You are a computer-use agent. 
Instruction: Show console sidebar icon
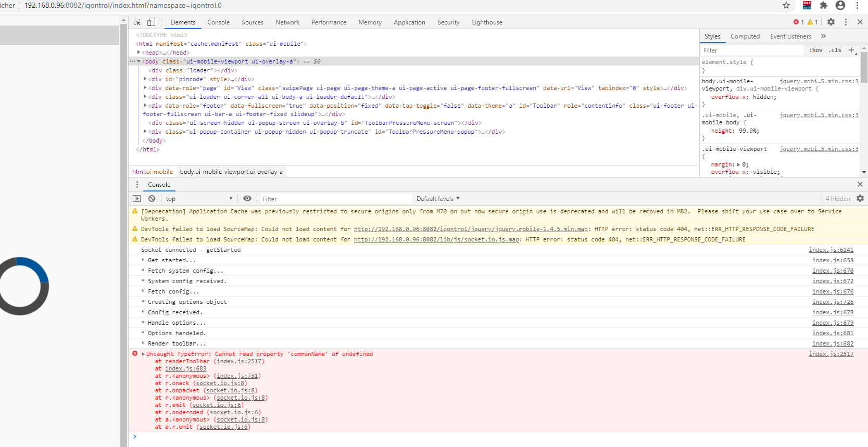click(136, 198)
